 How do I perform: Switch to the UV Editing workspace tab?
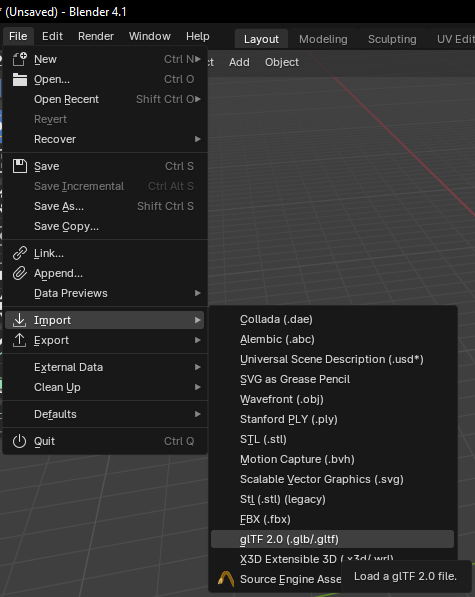point(455,39)
